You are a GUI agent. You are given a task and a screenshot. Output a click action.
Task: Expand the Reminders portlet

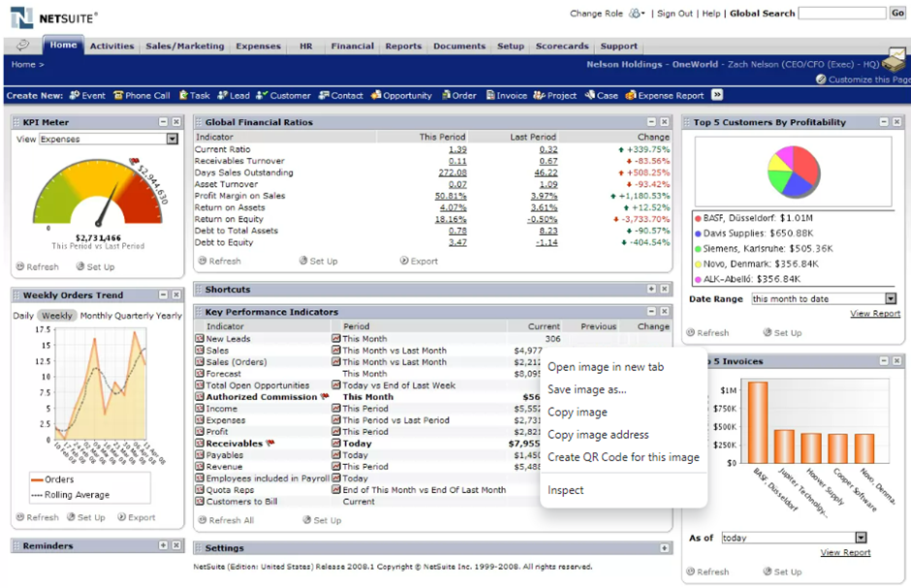(x=163, y=545)
